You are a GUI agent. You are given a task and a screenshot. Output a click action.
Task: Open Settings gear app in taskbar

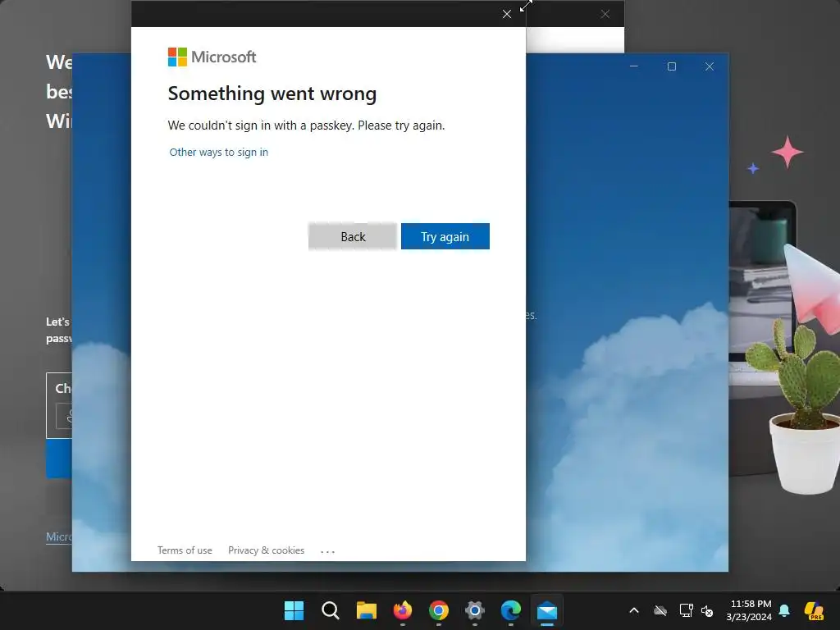click(475, 610)
